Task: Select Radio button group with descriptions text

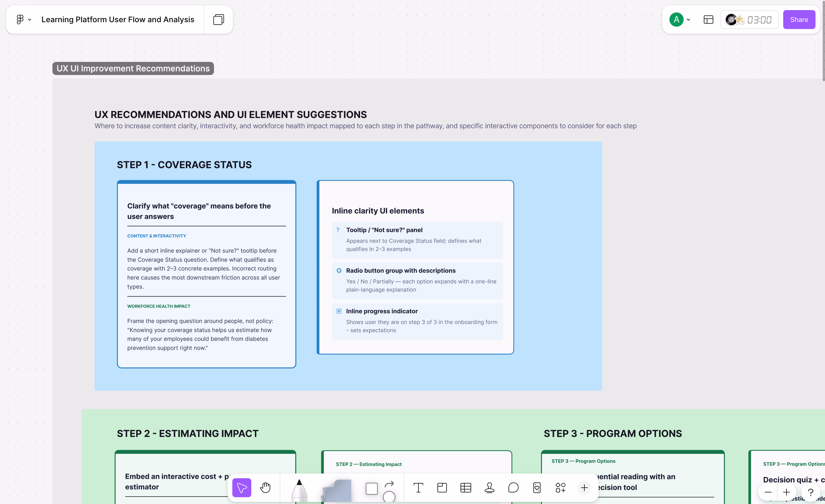Action: (x=401, y=271)
